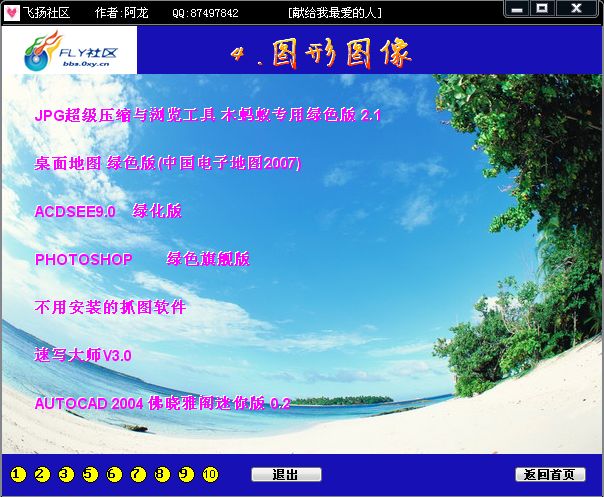604x497 pixels.
Task: Click the pink heart title bar icon
Action: click(x=12, y=13)
